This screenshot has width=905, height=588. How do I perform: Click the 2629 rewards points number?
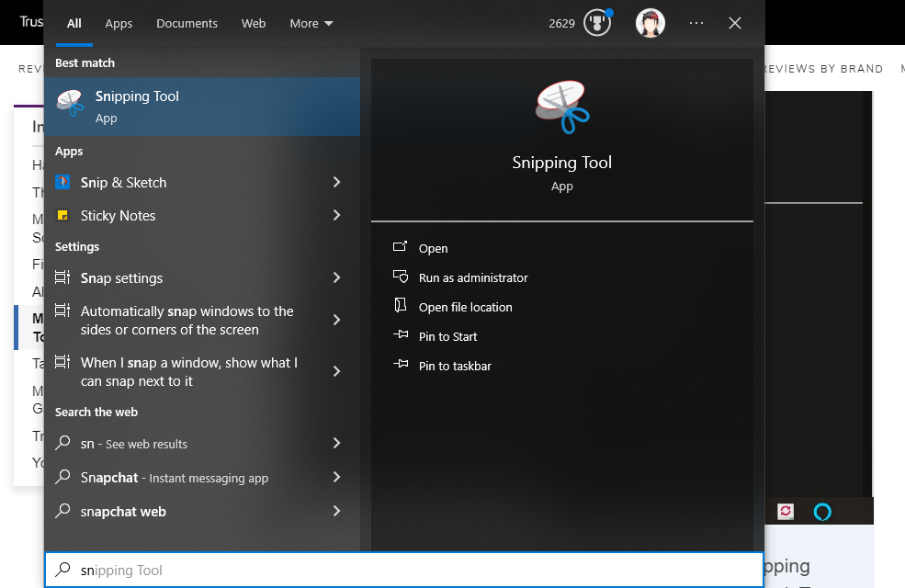tap(561, 24)
